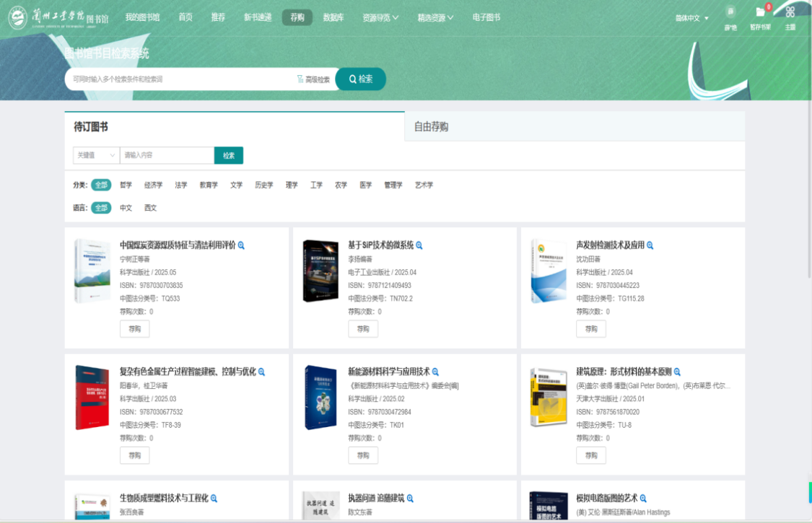Screen dimensions: 812x523
Task: Click the 高级检索 filter icon
Action: tap(300, 79)
